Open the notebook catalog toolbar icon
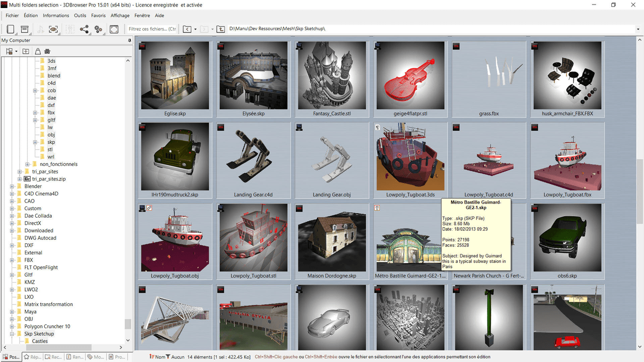This screenshot has width=644, height=362. [11, 29]
